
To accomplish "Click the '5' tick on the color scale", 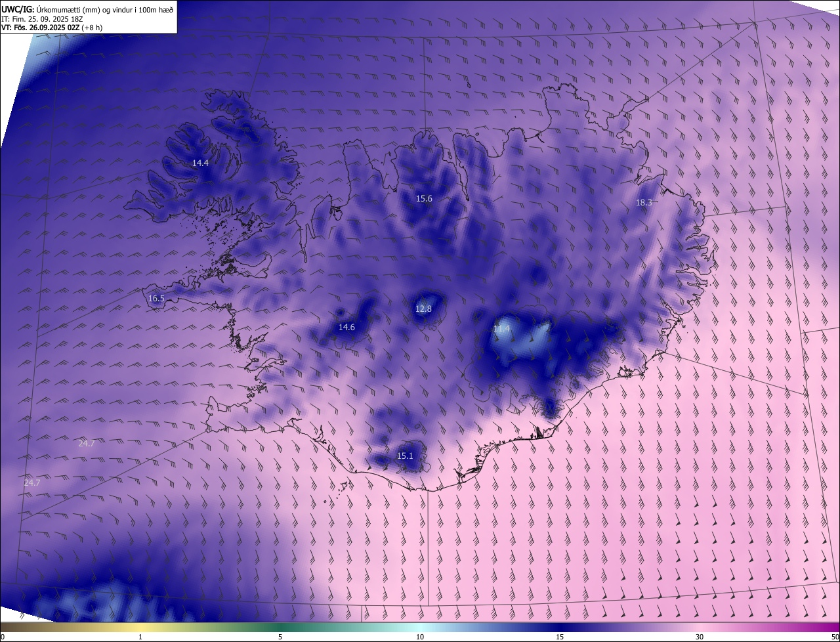I will click(x=280, y=637).
